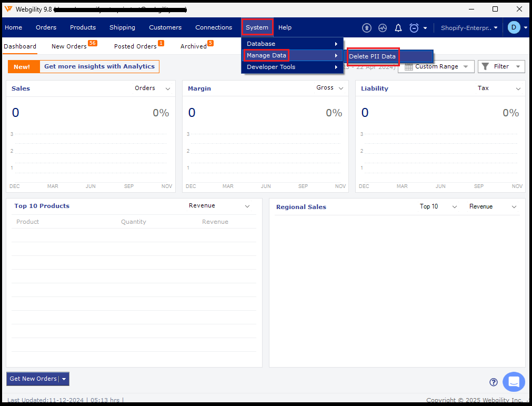Expand the Custom Range date dropdown

[x=436, y=67]
